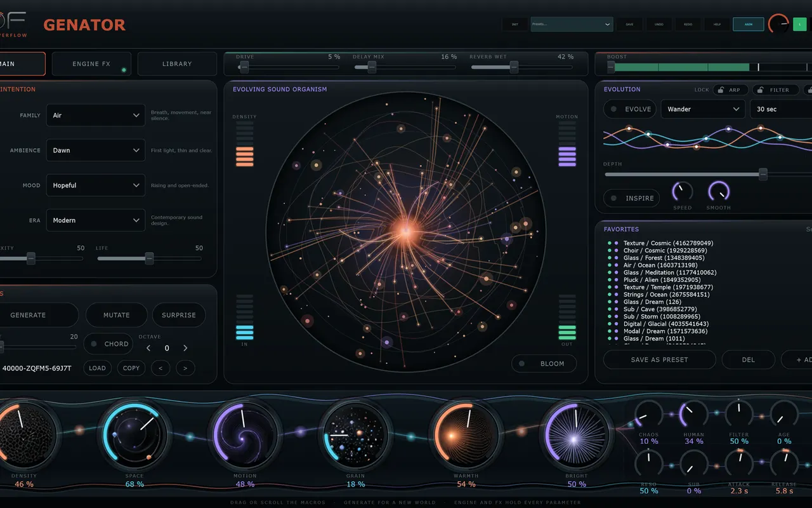Click the Filter mini knob
The height and width of the screenshot is (508, 812).
738,415
